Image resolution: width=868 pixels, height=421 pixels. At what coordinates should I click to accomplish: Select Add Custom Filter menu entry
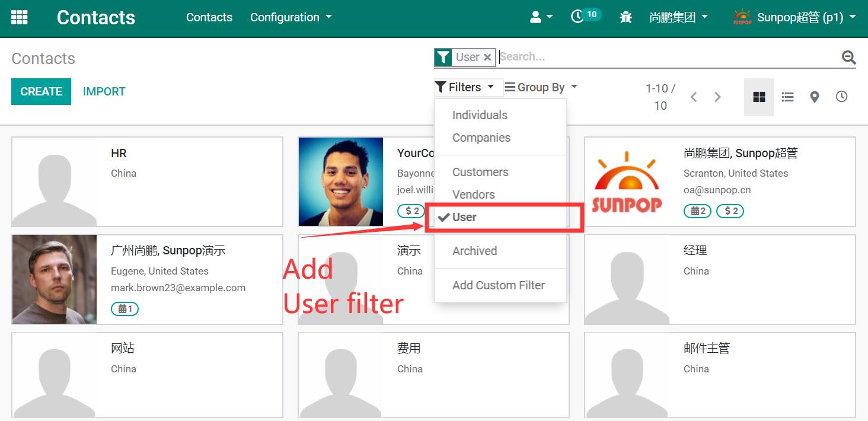(x=498, y=285)
